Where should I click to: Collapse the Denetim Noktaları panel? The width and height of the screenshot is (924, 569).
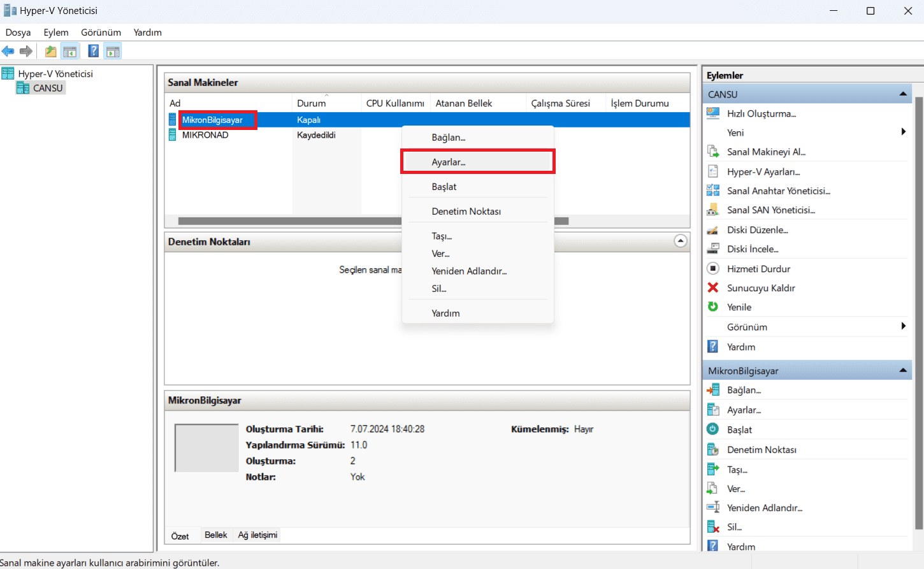681,241
